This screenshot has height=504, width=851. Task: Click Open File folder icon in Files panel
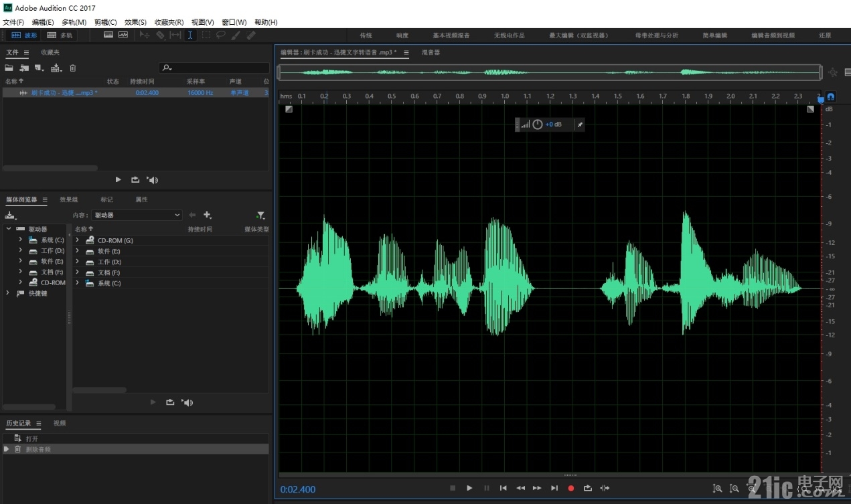[9, 68]
